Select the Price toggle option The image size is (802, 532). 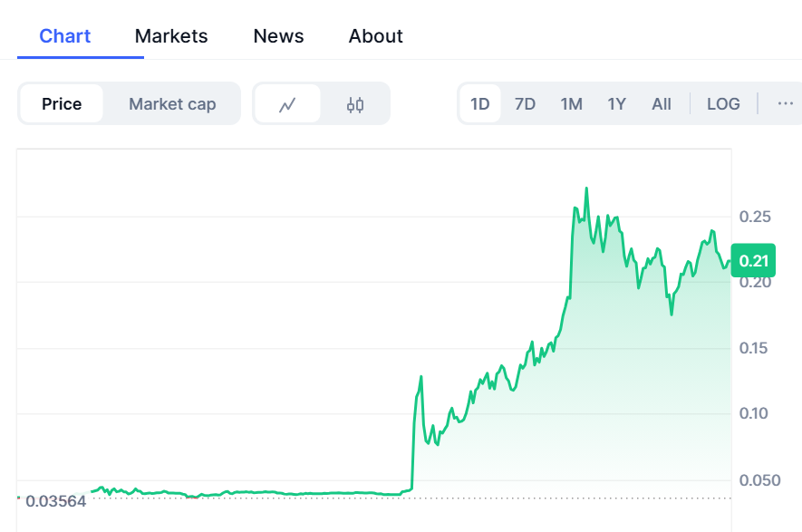click(x=62, y=104)
